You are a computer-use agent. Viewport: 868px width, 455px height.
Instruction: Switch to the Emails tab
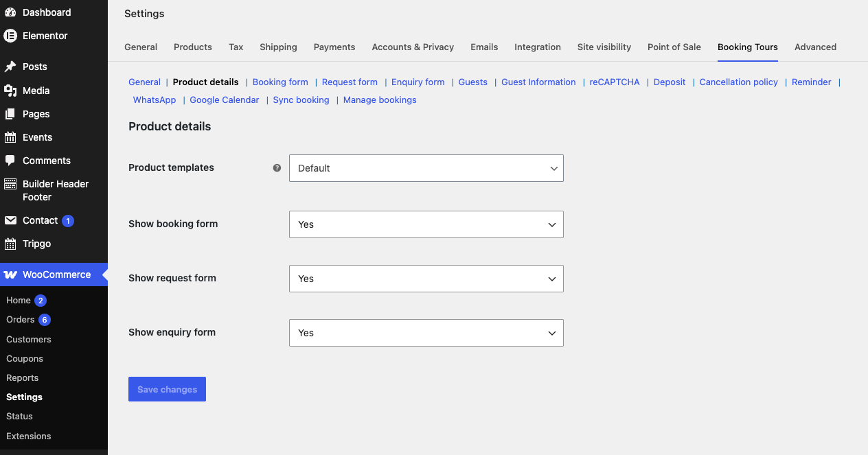tap(484, 47)
